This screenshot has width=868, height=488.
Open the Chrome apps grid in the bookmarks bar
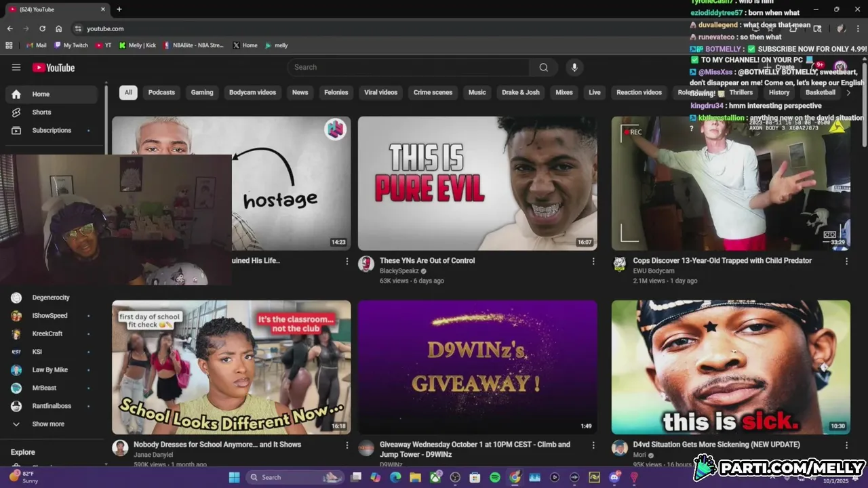[x=9, y=45]
